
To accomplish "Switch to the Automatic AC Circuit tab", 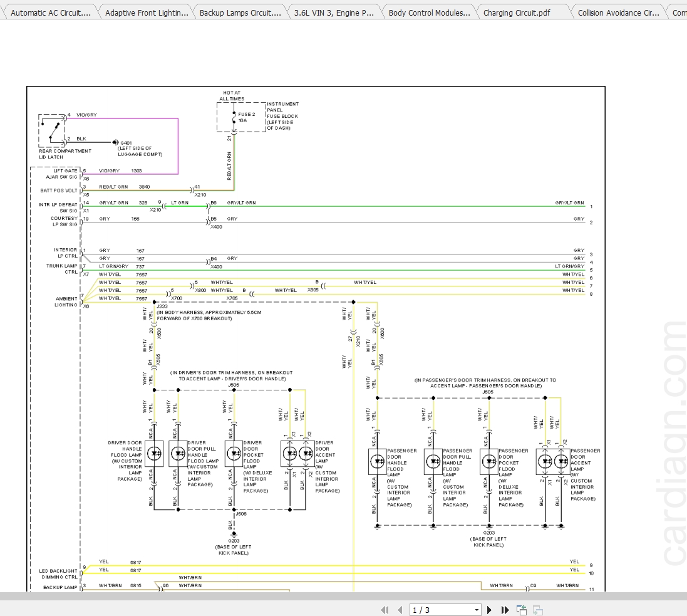I will point(50,13).
